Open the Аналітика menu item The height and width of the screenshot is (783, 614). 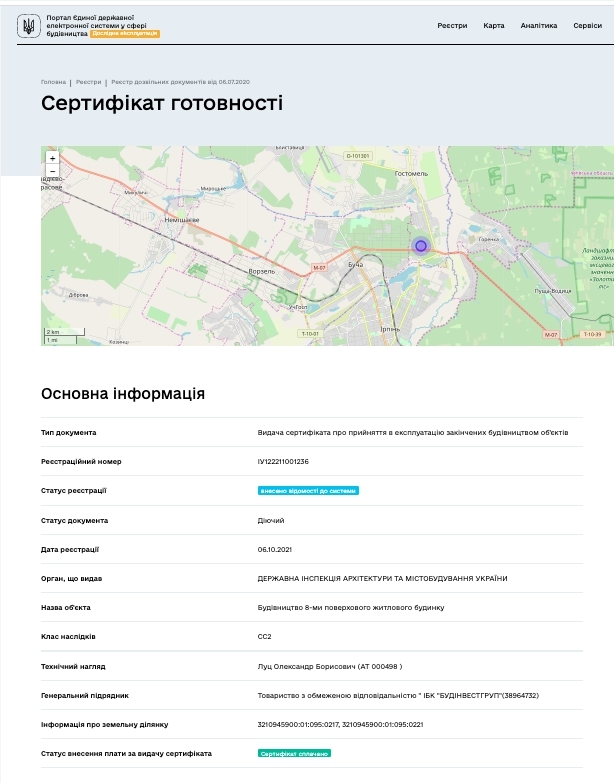(539, 25)
